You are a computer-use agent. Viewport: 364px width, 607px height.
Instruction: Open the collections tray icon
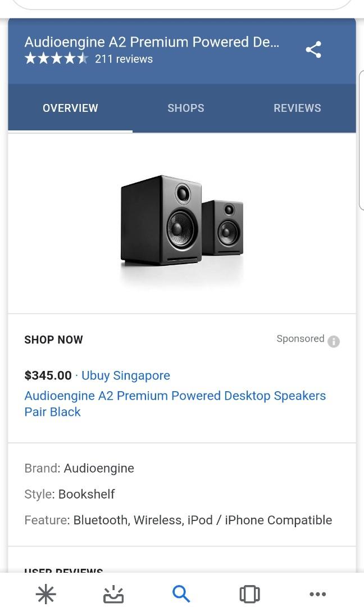click(x=113, y=594)
